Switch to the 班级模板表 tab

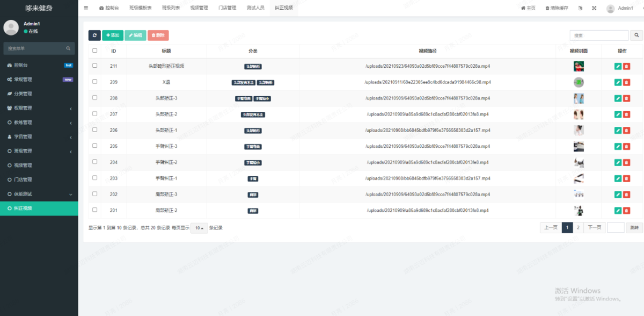point(140,8)
